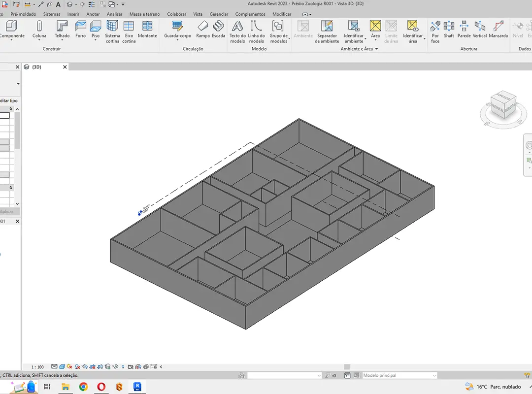Expand the Ambiente e Área panel

(376, 49)
